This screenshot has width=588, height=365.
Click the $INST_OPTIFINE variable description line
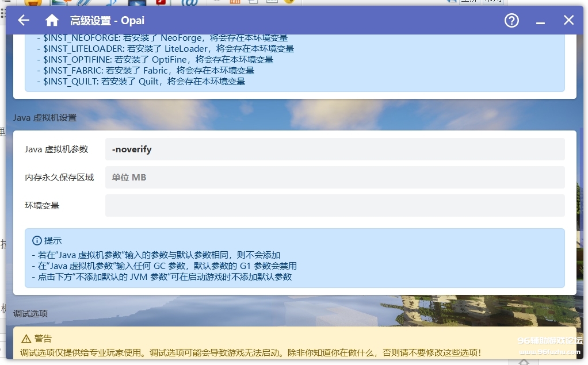(158, 60)
